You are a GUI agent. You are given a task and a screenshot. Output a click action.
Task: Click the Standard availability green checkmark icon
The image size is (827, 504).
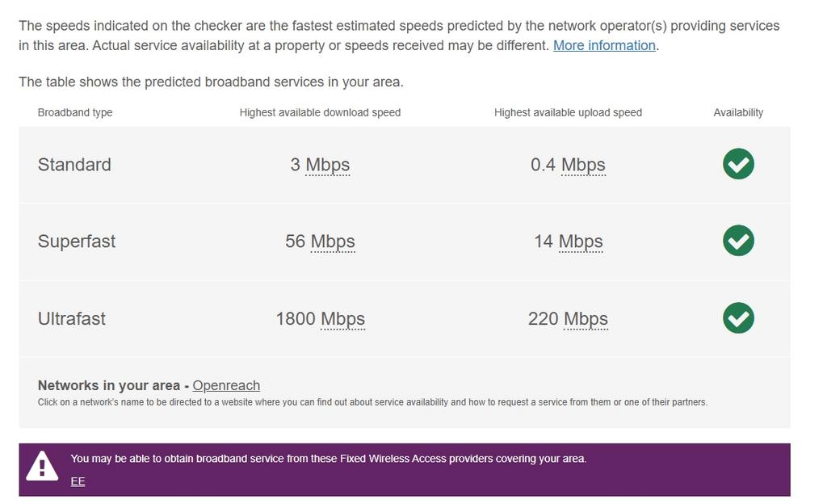738,164
